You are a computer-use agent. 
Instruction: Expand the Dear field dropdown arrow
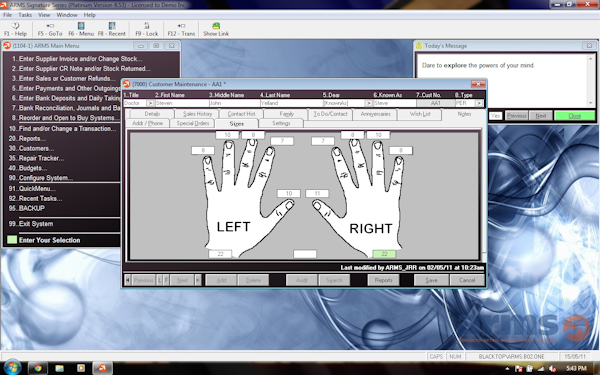(x=368, y=103)
